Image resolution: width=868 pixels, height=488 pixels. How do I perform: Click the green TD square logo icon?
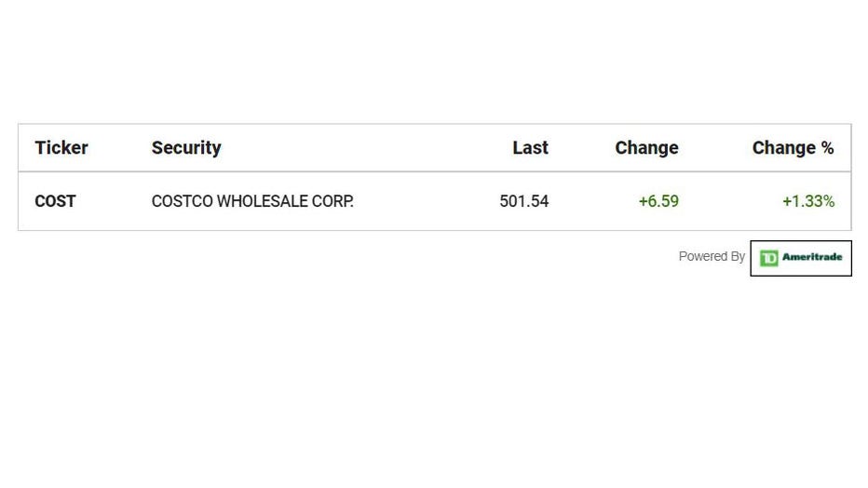[768, 258]
